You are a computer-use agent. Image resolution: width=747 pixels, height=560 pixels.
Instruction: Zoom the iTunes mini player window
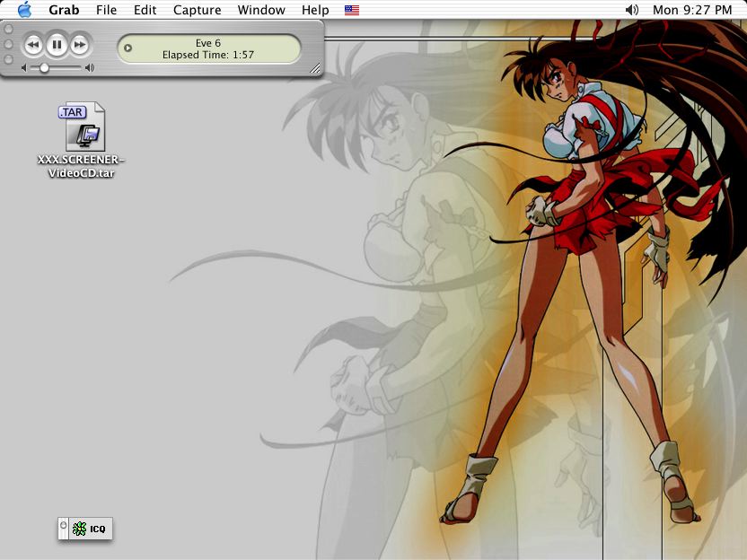click(x=8, y=59)
